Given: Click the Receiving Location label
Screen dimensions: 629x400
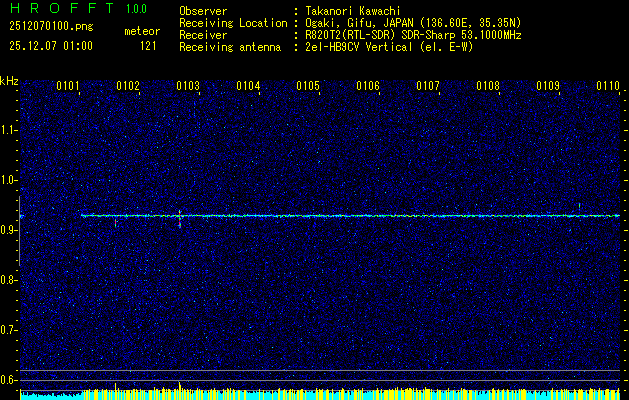Looking at the screenshot, I should (x=233, y=23).
